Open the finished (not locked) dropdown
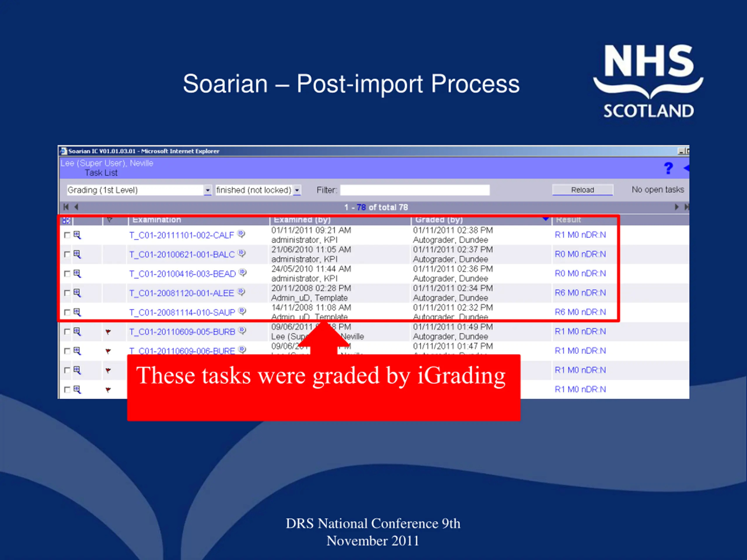 coord(297,190)
